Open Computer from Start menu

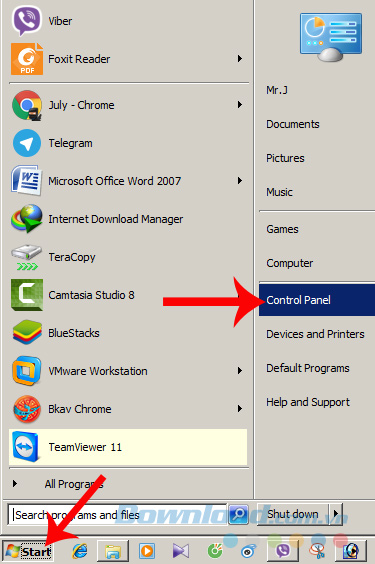[x=289, y=263]
